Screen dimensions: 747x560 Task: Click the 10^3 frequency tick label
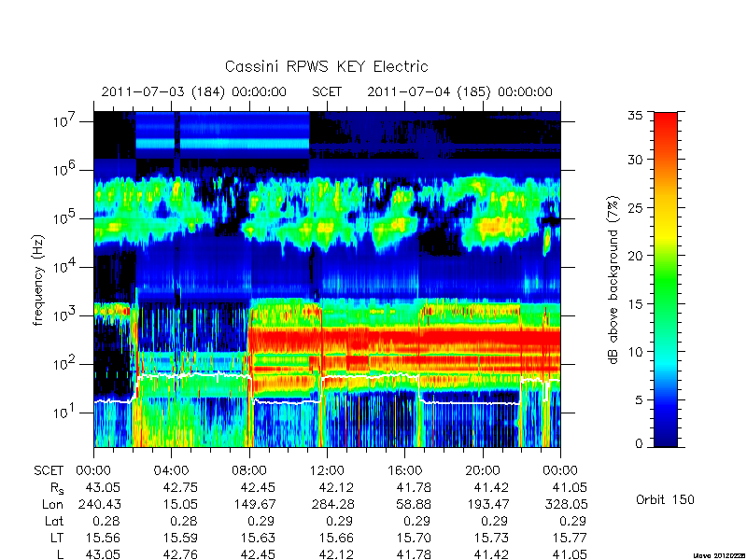click(x=65, y=315)
